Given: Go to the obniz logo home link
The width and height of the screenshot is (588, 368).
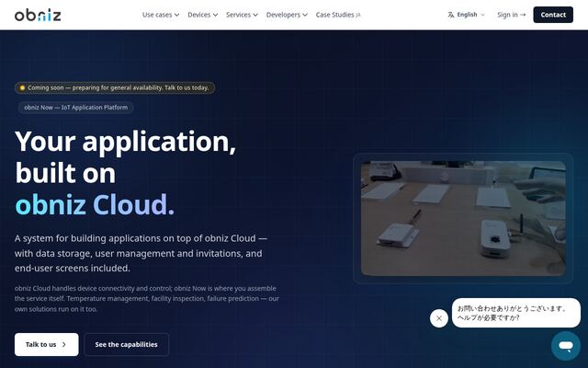Looking at the screenshot, I should (38, 15).
